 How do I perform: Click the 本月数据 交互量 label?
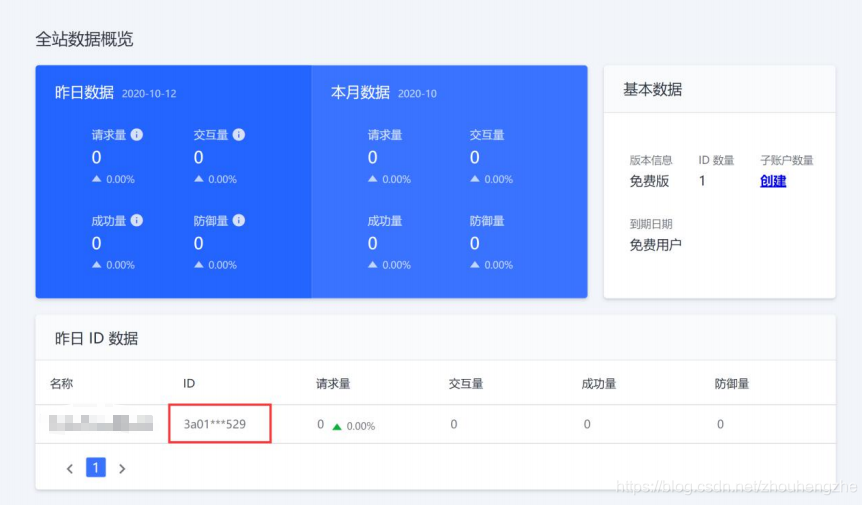(x=487, y=135)
